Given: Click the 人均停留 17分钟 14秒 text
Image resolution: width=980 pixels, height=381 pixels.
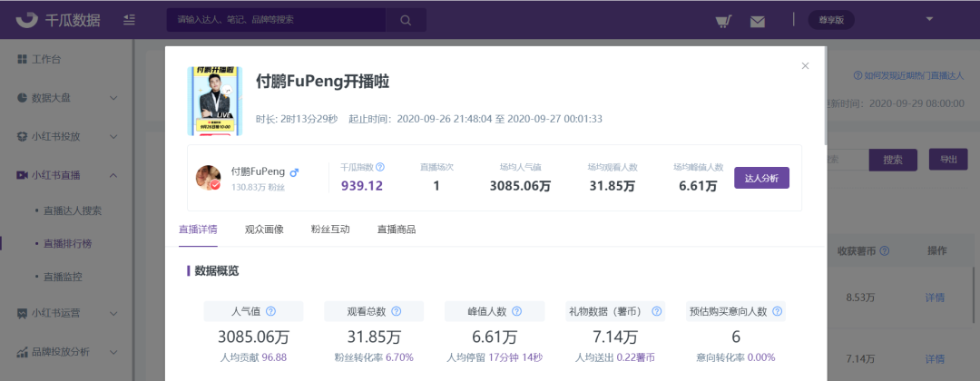Looking at the screenshot, I should point(495,358).
